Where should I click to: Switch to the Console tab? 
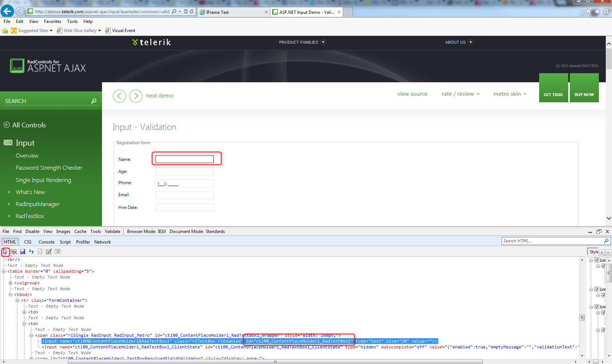tap(47, 242)
